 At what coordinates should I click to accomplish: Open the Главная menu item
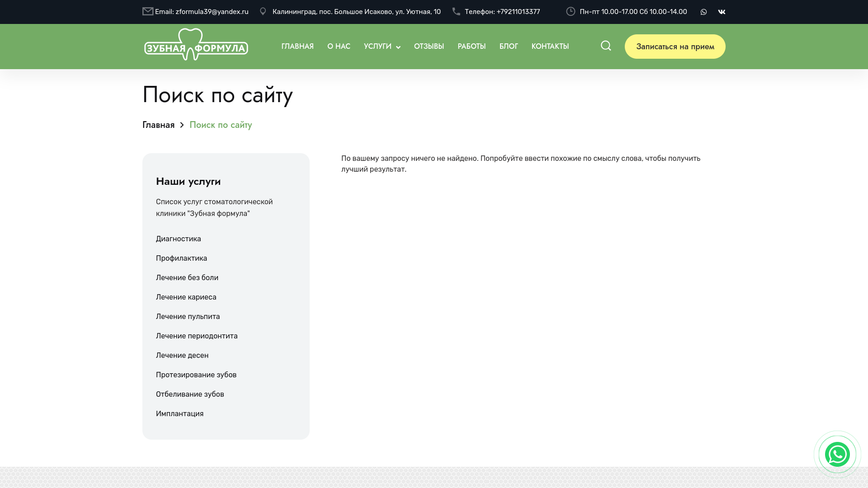pos(297,47)
